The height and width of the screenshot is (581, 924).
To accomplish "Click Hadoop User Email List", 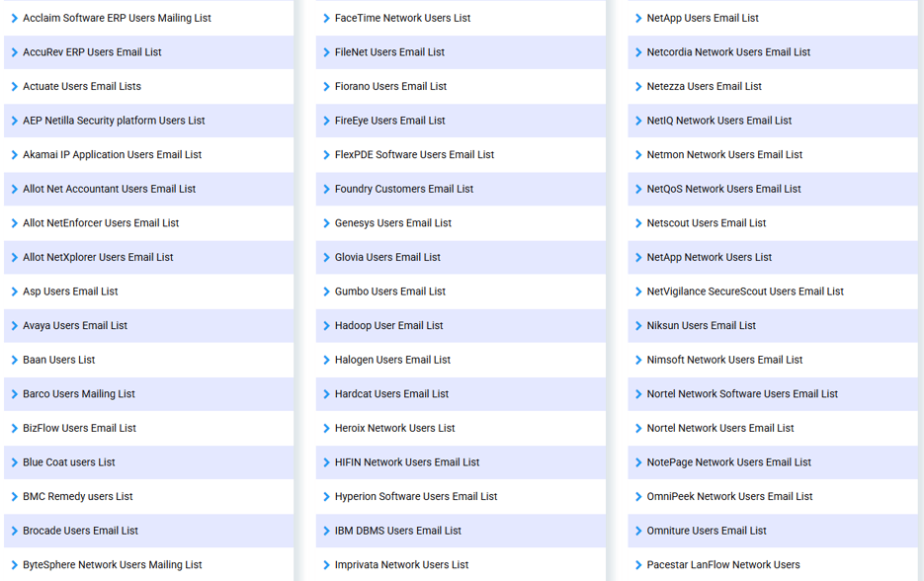I will coord(389,326).
